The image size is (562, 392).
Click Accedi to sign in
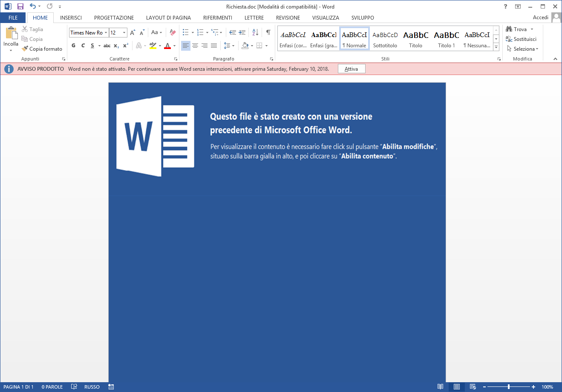coord(540,17)
